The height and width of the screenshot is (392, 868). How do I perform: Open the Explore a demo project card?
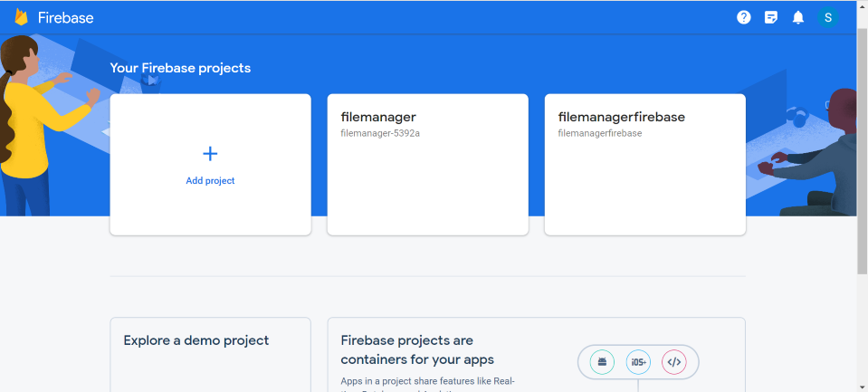[210, 354]
